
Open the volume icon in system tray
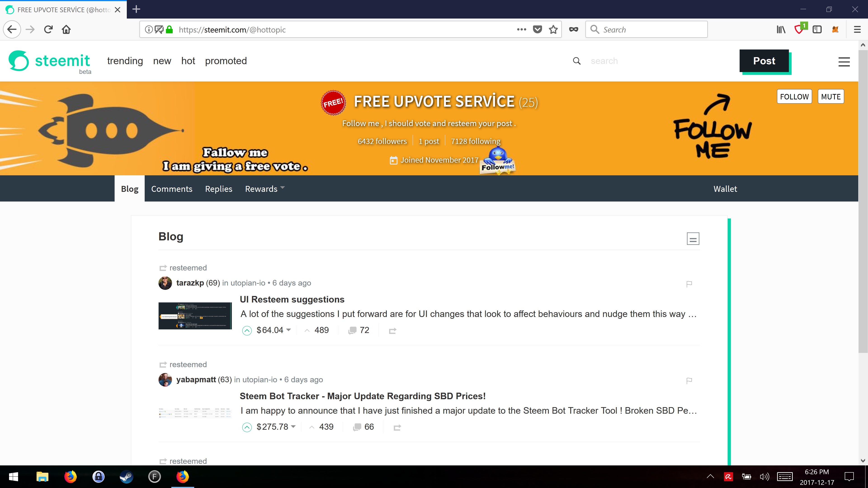(x=764, y=476)
